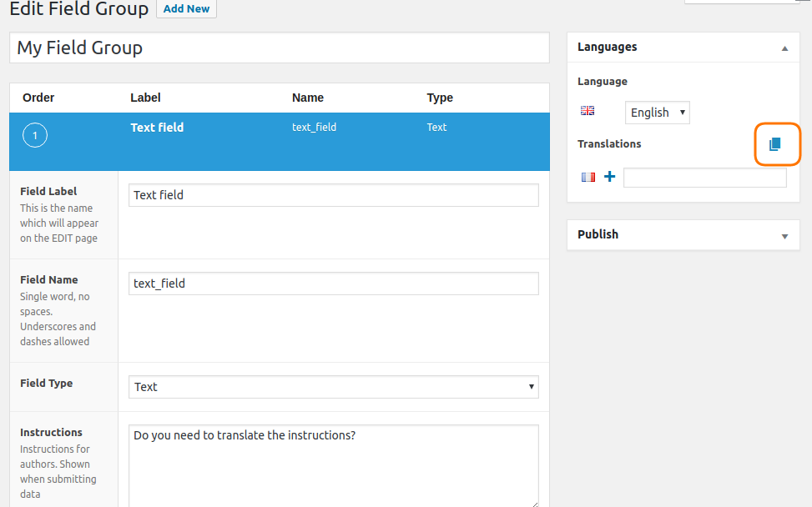Click the Field Name input box
Image resolution: width=812 pixels, height=507 pixels.
[334, 284]
